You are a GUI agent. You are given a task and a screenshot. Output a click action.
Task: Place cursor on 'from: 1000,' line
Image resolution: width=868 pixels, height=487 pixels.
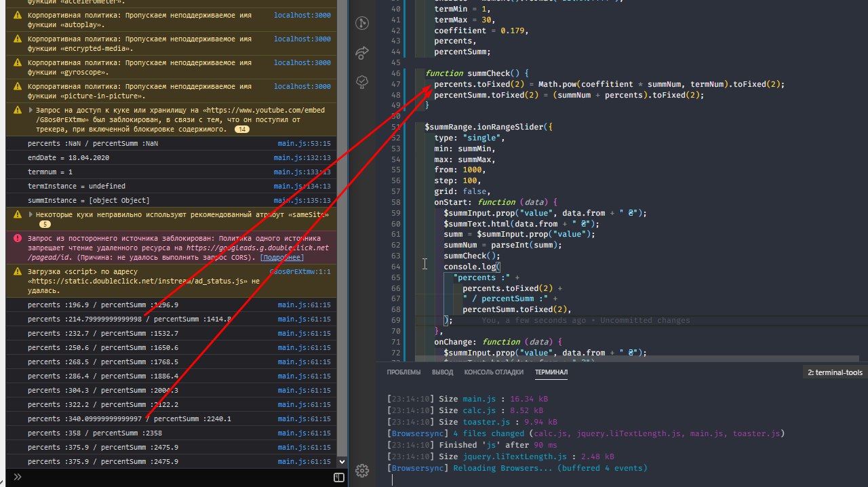pyautogui.click(x=460, y=170)
